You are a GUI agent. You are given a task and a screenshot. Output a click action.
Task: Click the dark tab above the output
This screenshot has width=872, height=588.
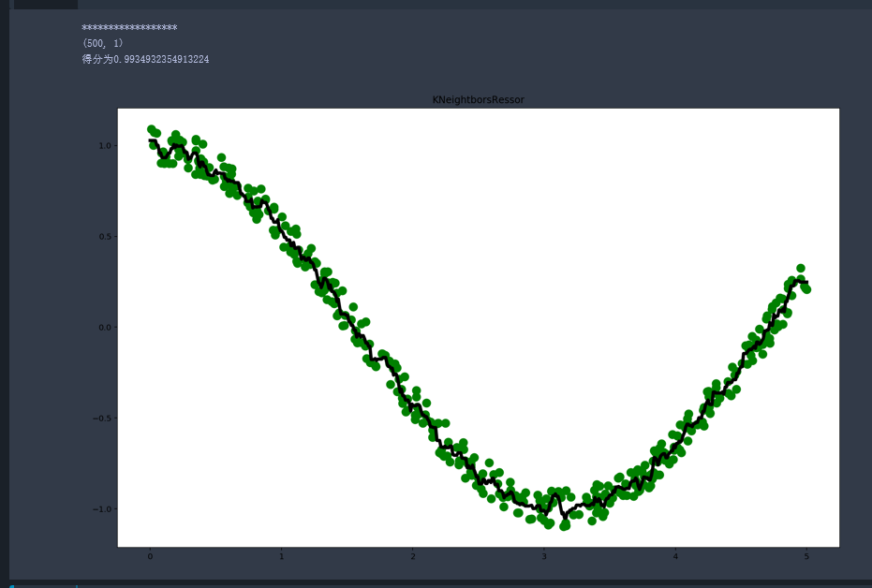click(x=45, y=5)
